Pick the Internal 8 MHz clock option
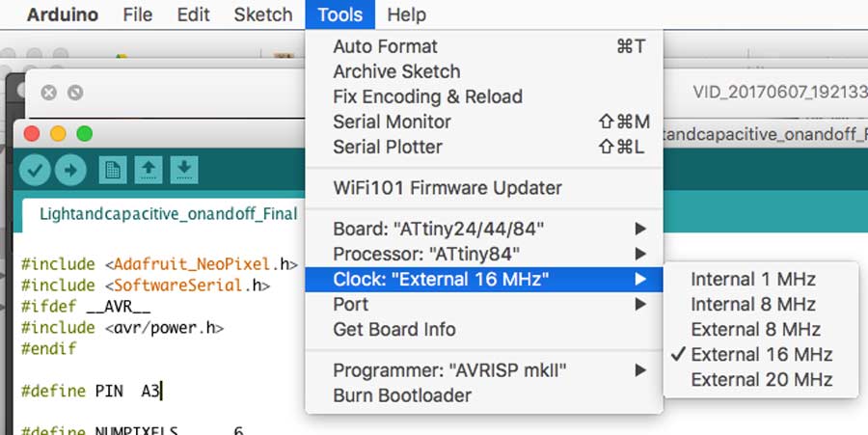Screen dimensions: 868x435 [x=752, y=304]
